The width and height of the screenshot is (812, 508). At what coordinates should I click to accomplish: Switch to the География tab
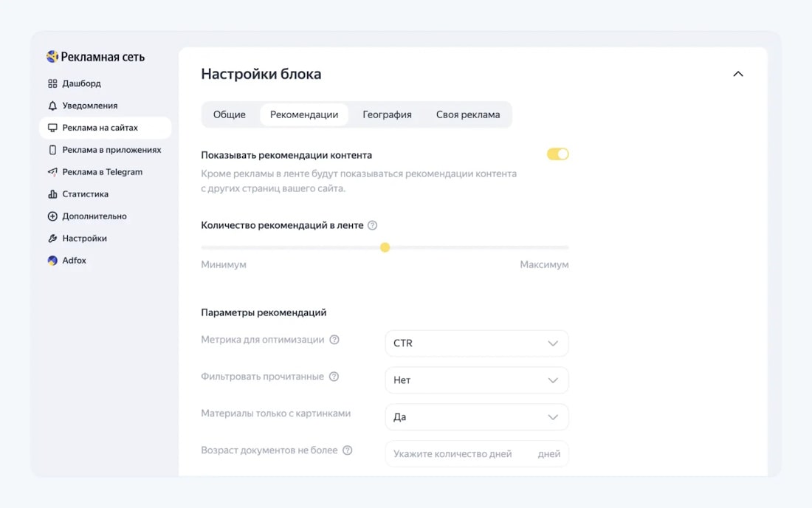coord(387,114)
